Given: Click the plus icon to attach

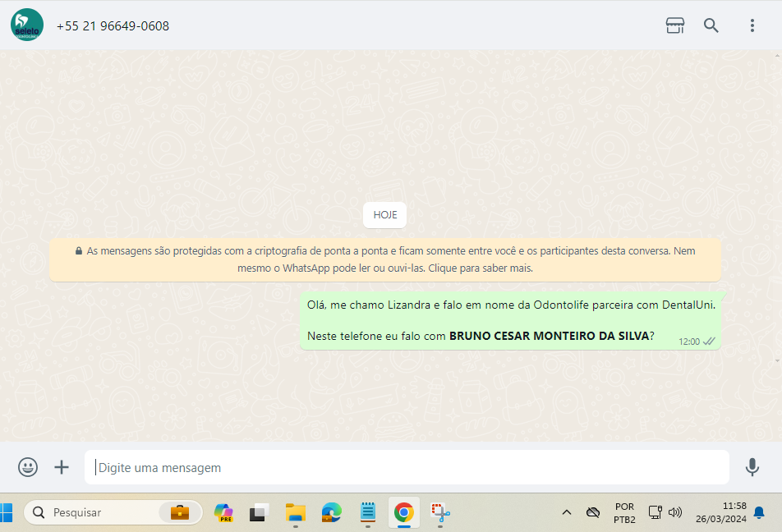Looking at the screenshot, I should [x=62, y=467].
